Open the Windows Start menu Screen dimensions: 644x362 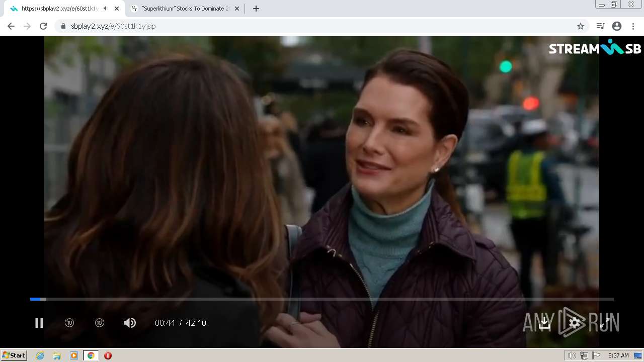pos(14,355)
